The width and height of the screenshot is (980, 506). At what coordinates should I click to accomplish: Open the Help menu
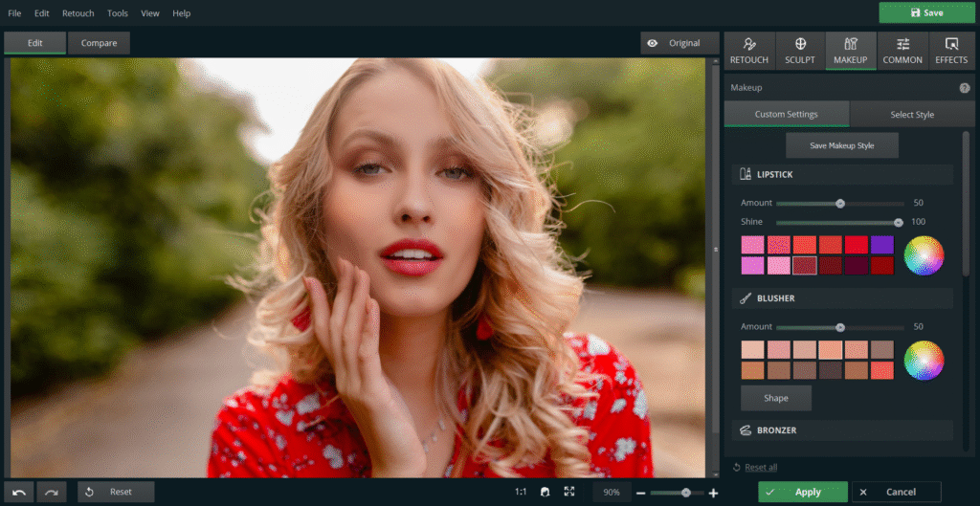click(x=181, y=13)
